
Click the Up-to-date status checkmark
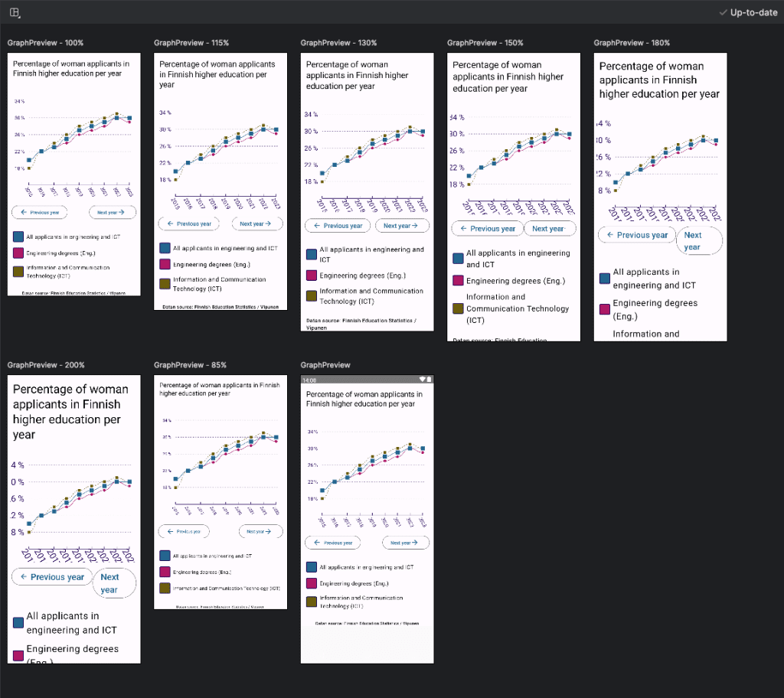(x=724, y=12)
